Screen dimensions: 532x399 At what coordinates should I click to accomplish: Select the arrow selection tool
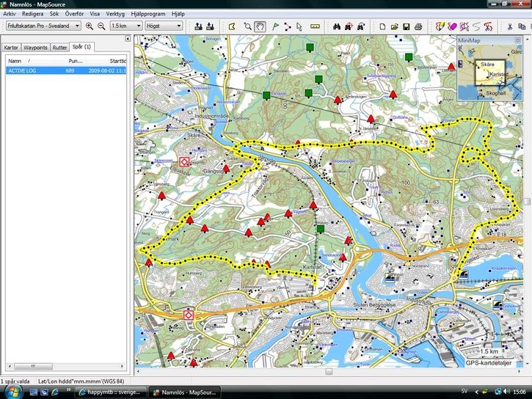[x=299, y=26]
